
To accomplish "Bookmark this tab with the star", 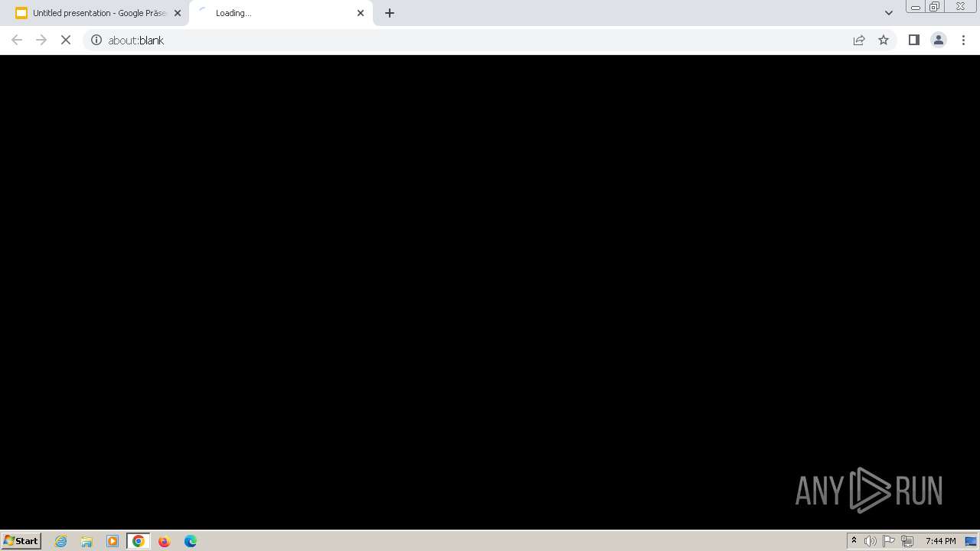I will pyautogui.click(x=884, y=40).
